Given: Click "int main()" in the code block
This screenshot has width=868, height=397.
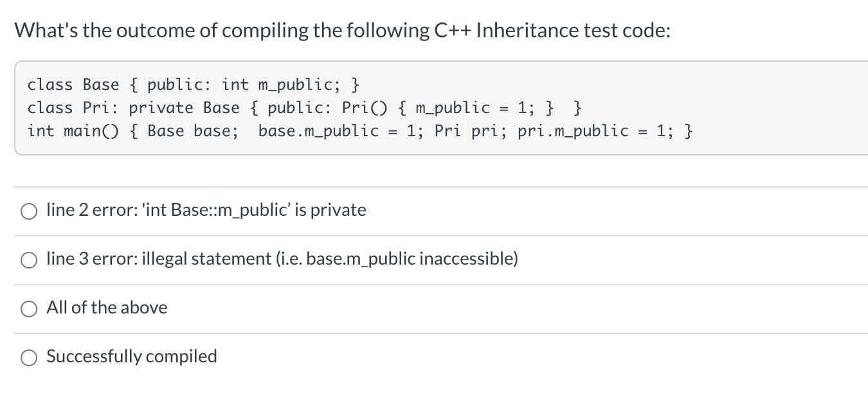Looking at the screenshot, I should tap(73, 131).
